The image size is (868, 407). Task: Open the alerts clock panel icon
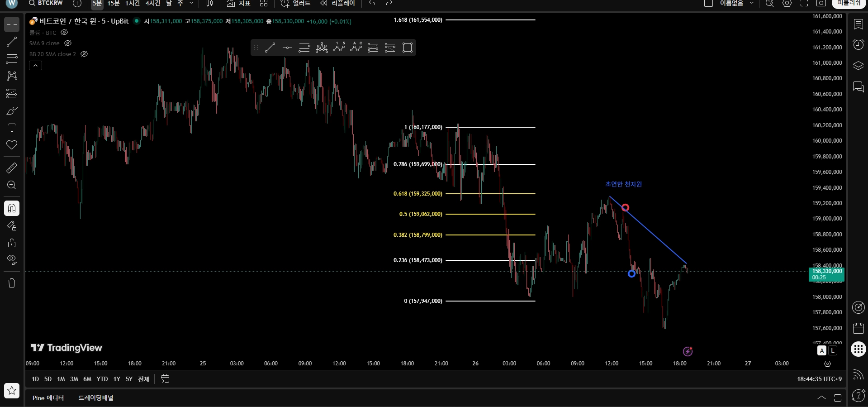[x=858, y=44]
